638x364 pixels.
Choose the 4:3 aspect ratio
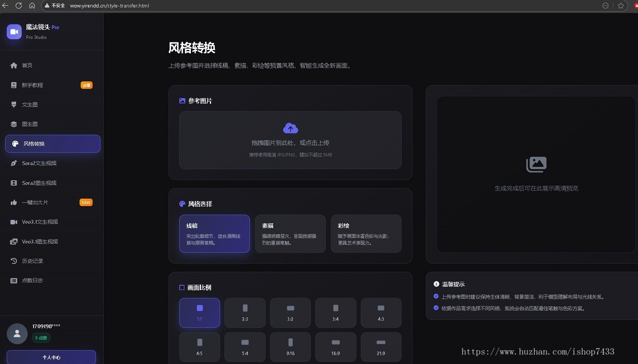tap(381, 312)
